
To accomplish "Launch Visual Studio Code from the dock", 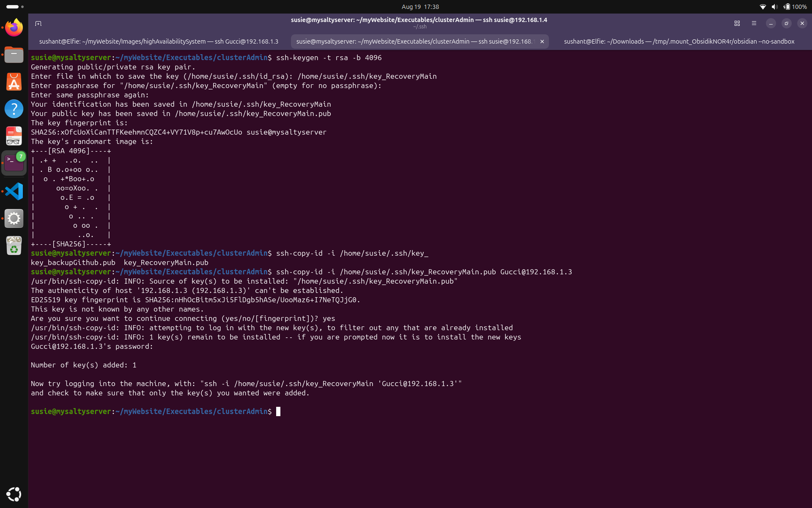I will (x=14, y=191).
